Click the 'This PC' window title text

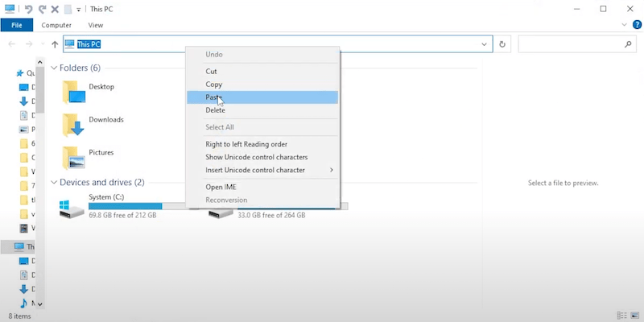[x=101, y=9]
